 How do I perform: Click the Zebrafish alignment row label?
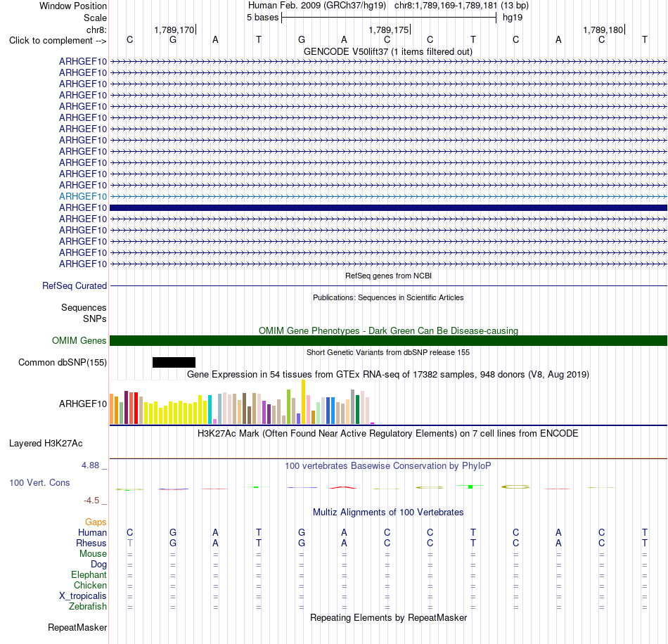point(88,607)
